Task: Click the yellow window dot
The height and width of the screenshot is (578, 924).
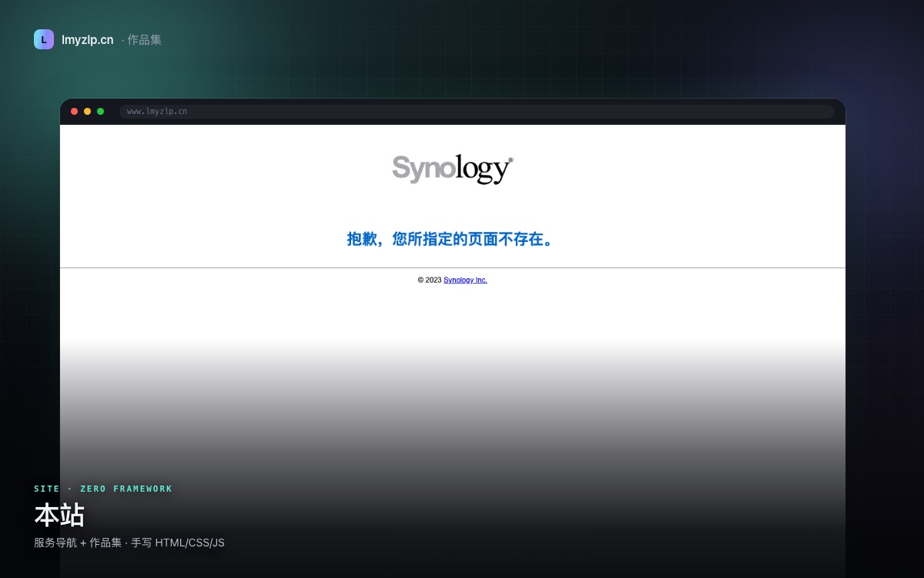Action: tap(87, 112)
